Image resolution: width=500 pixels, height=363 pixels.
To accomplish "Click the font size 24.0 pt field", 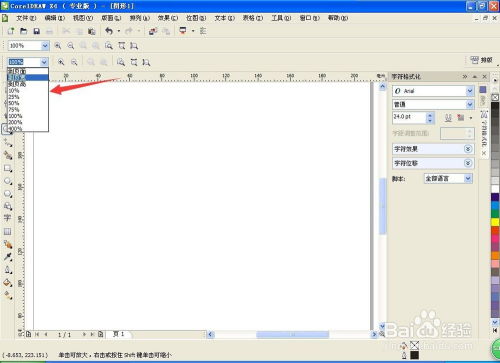I will [x=409, y=117].
